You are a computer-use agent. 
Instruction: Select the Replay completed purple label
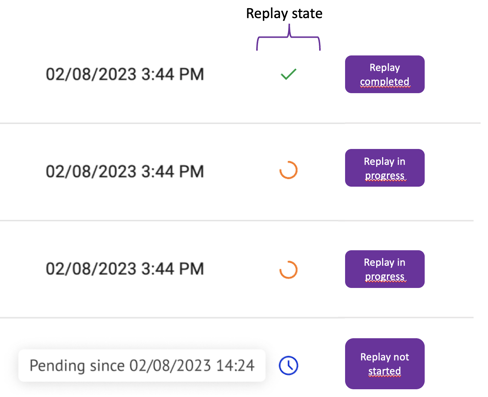coord(385,74)
